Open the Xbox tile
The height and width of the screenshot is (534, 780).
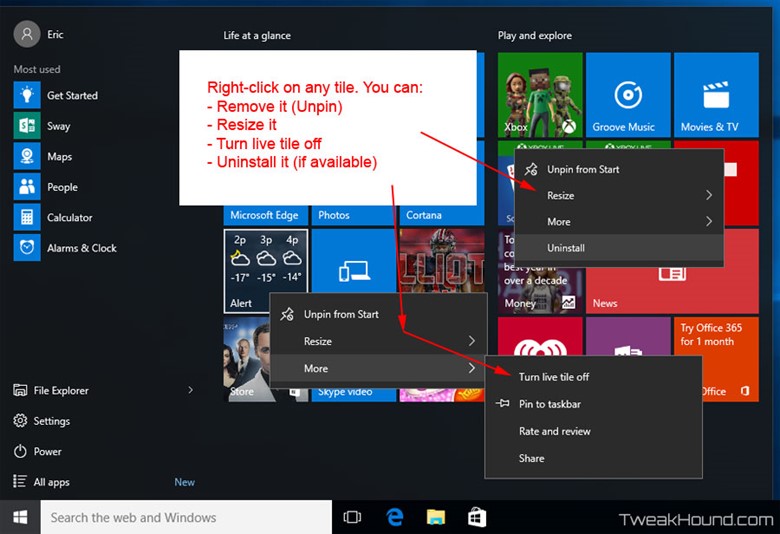point(540,95)
